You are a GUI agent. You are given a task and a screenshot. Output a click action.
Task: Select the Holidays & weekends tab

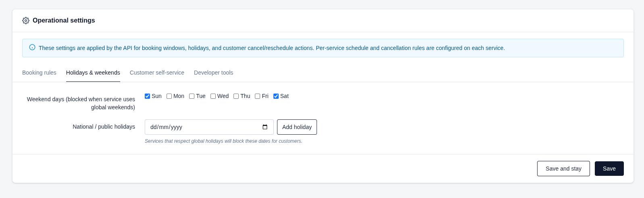93,73
